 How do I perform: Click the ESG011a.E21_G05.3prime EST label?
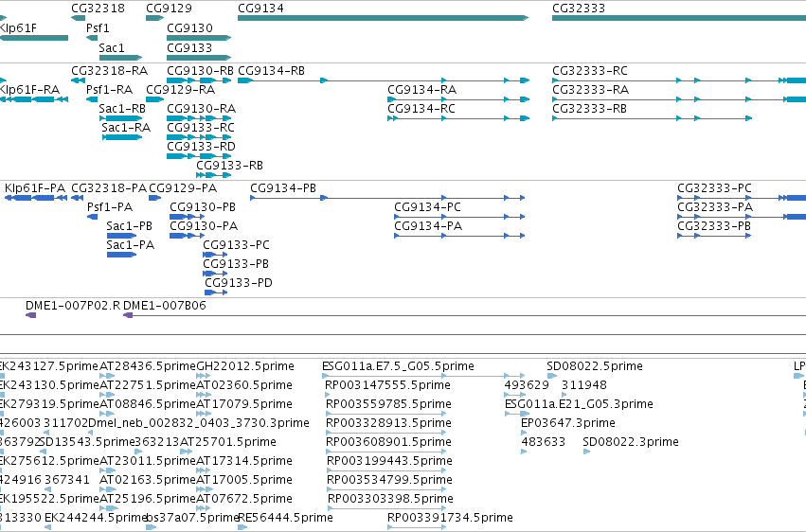[x=579, y=404]
